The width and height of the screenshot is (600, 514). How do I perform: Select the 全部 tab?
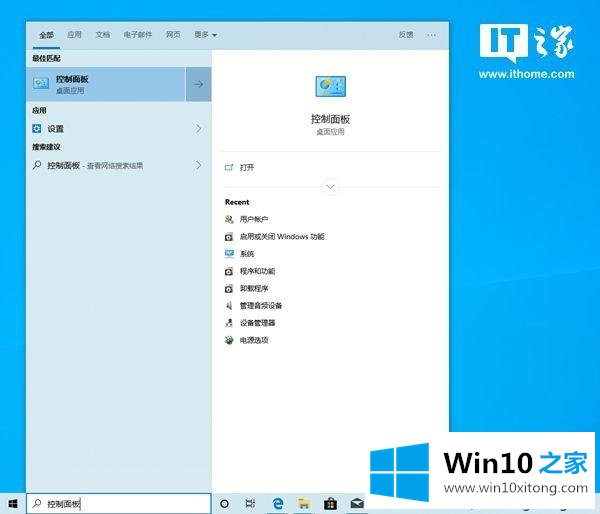tap(46, 35)
